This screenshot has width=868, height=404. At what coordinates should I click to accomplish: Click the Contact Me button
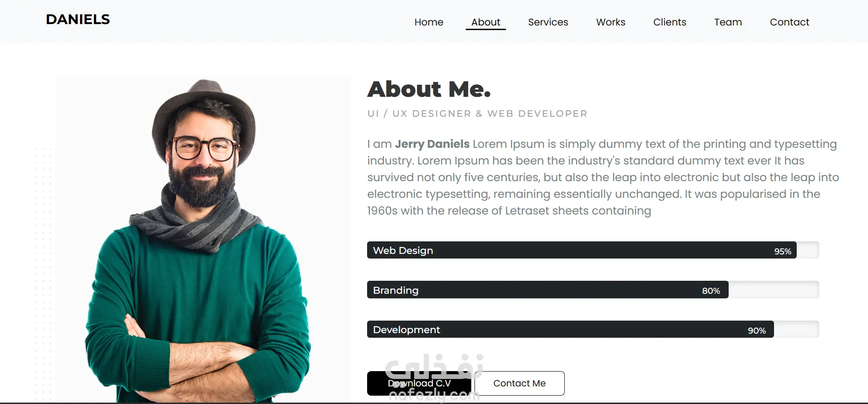click(x=519, y=383)
